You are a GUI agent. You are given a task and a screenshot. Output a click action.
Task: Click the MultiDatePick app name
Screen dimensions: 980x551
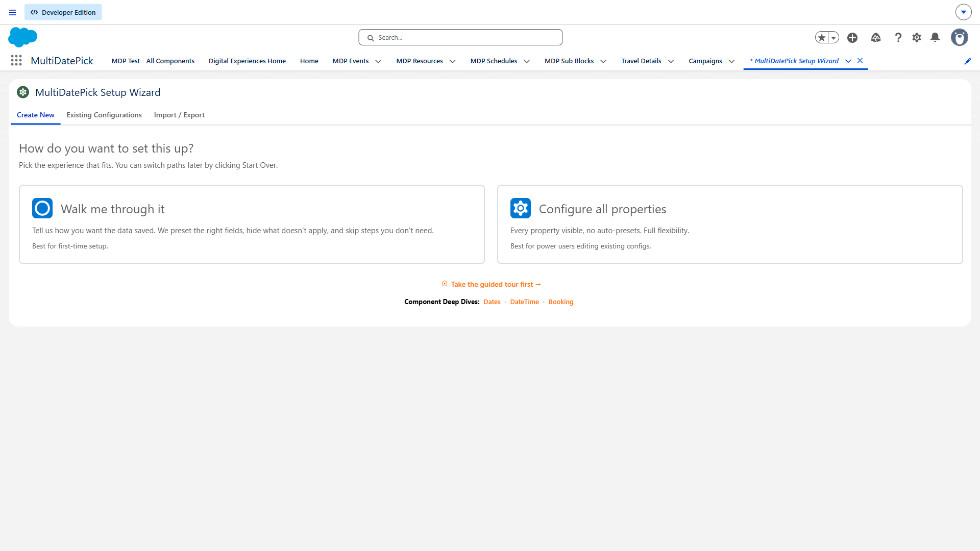pyautogui.click(x=62, y=61)
